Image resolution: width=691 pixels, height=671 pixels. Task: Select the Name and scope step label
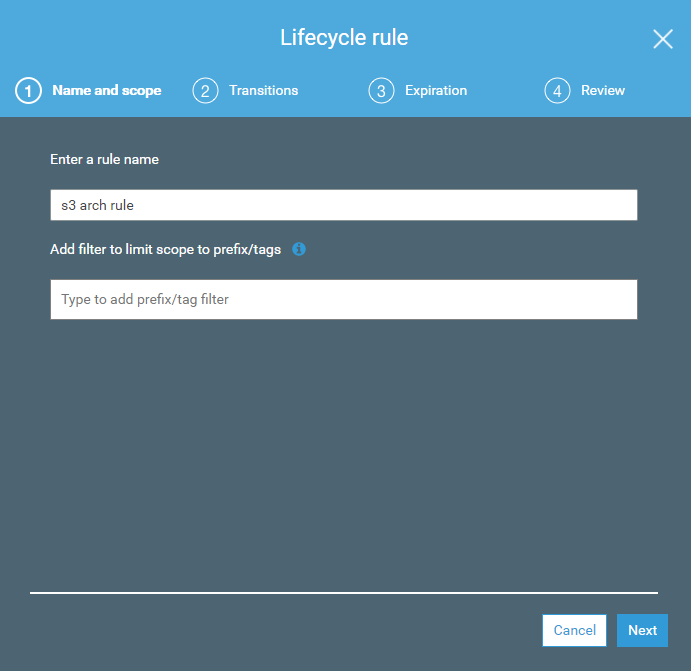click(x=106, y=91)
